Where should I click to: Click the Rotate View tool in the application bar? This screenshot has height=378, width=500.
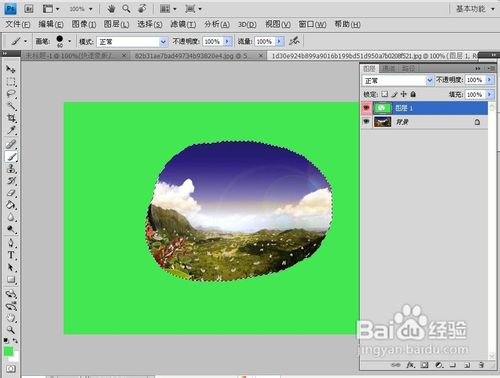[142, 9]
